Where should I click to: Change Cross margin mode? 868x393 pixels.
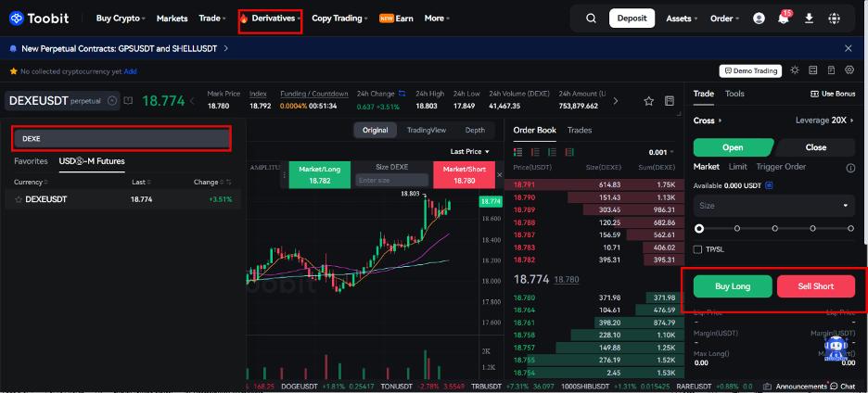[x=708, y=120]
